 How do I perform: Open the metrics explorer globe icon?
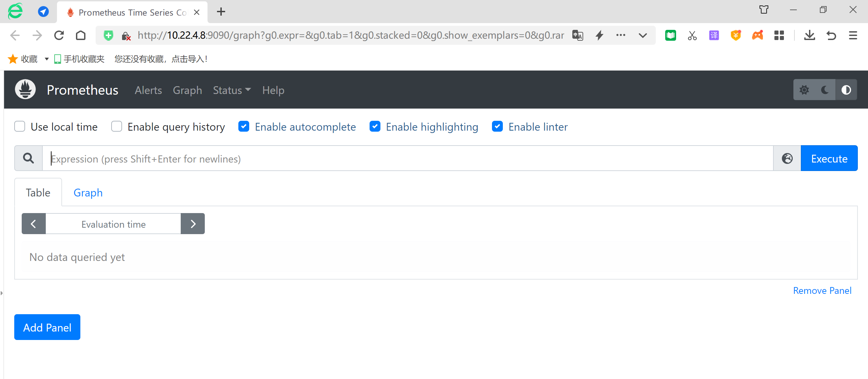(787, 158)
